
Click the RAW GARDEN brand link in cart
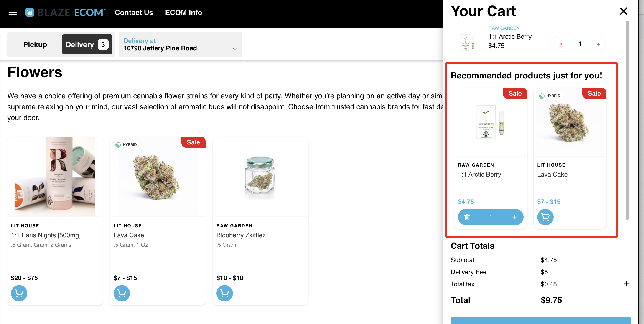504,28
